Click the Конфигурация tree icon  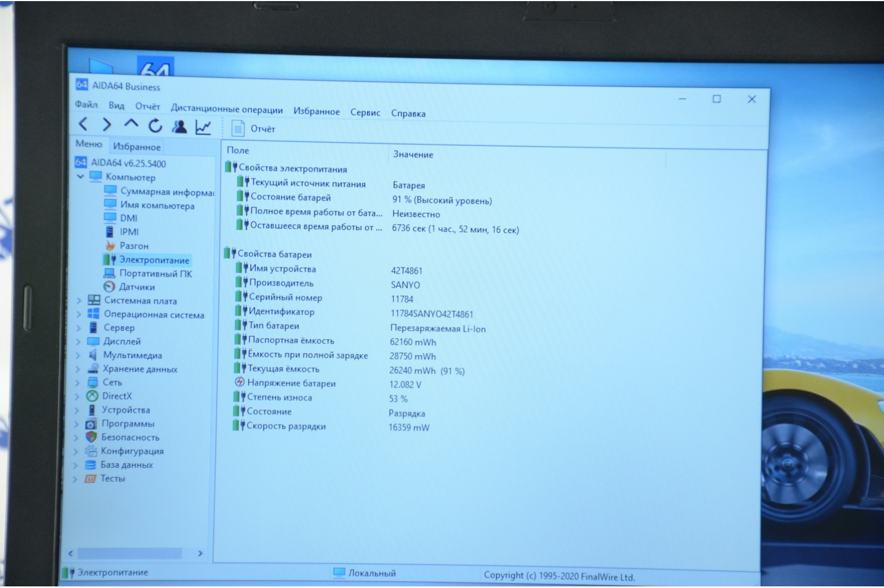coord(90,451)
